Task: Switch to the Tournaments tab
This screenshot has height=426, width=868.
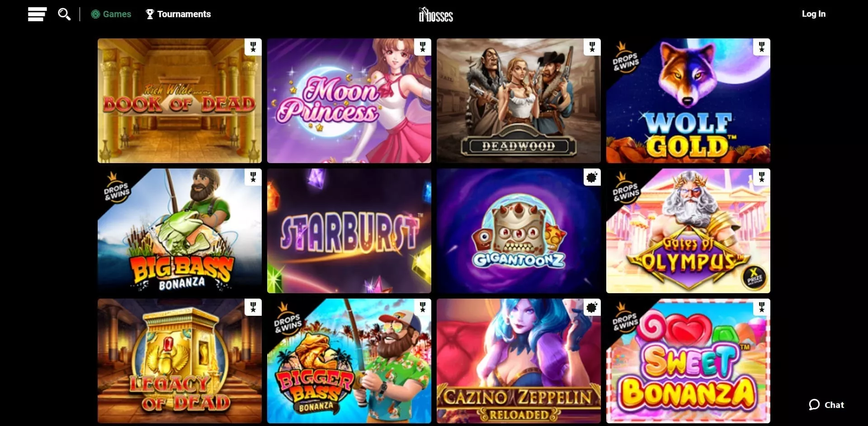Action: tap(178, 14)
